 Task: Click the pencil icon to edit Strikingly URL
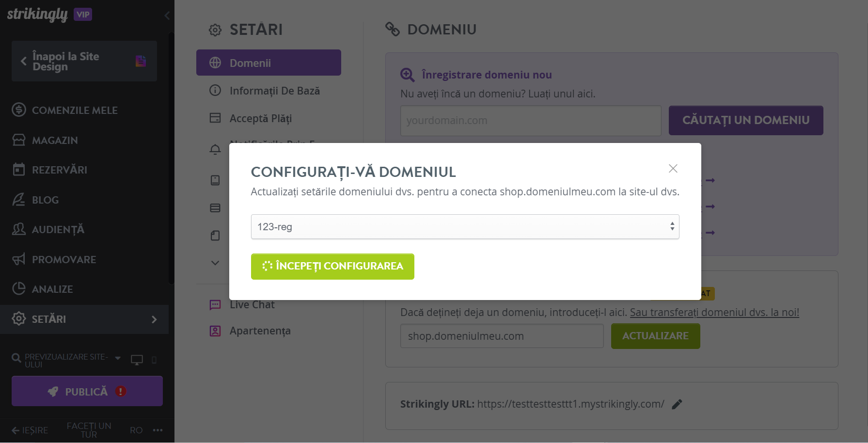point(677,404)
